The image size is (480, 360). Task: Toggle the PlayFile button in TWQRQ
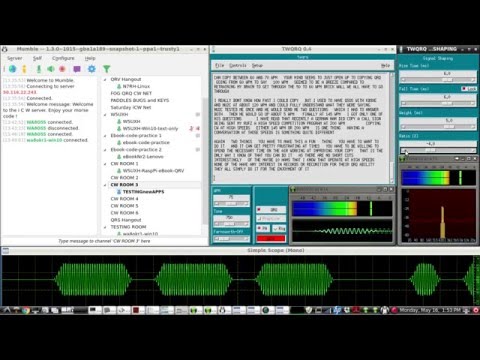click(x=271, y=219)
